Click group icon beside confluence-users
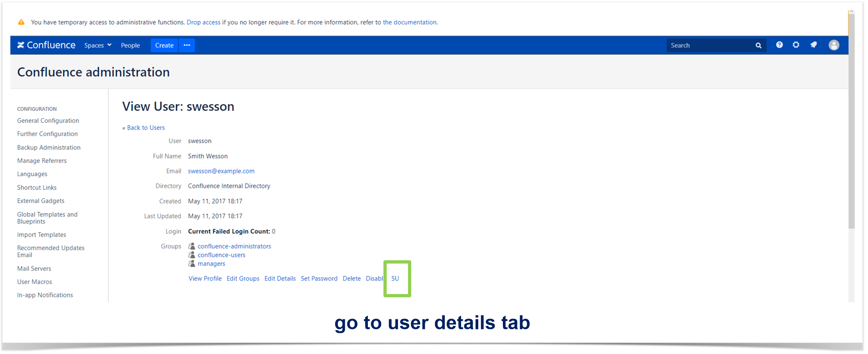The image size is (868, 354). click(x=192, y=255)
